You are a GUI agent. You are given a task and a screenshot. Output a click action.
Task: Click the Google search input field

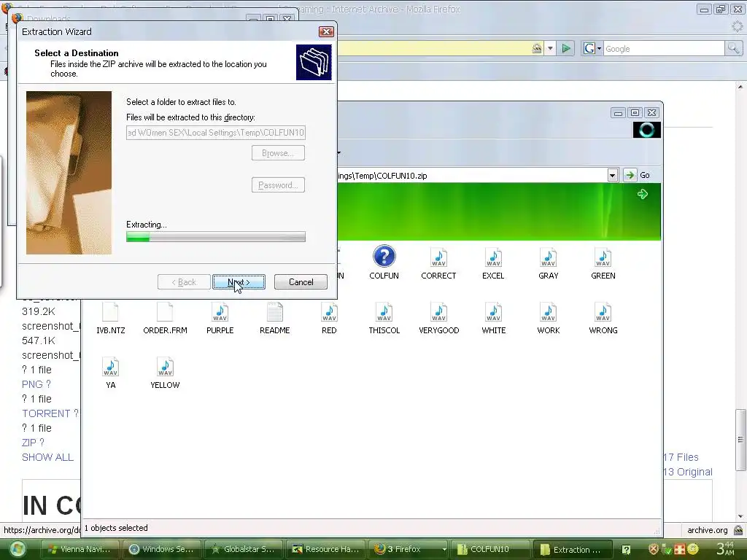664,48
